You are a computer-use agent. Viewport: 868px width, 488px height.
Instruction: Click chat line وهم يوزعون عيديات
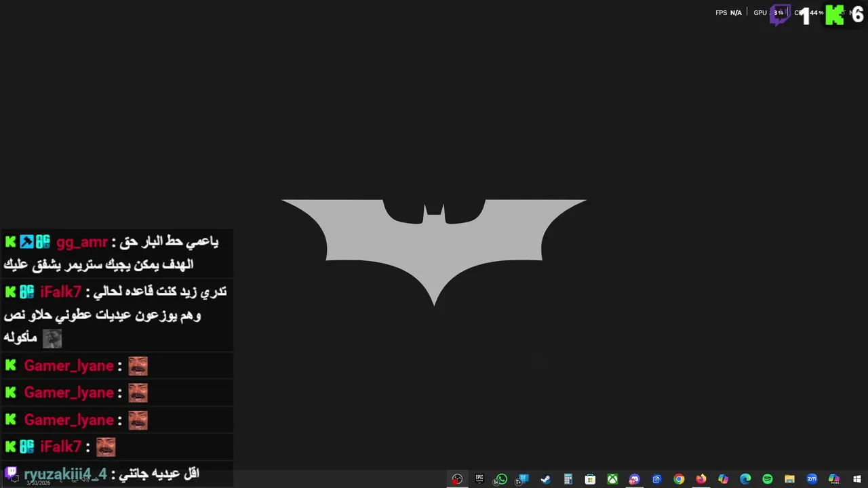point(102,315)
